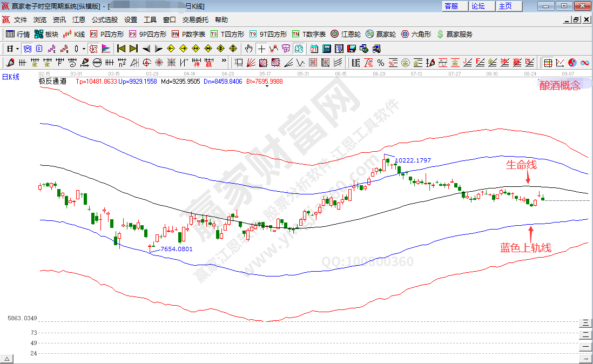Select the 江恩轮 Gann wheel tool
The height and width of the screenshot is (364, 593).
[346, 34]
